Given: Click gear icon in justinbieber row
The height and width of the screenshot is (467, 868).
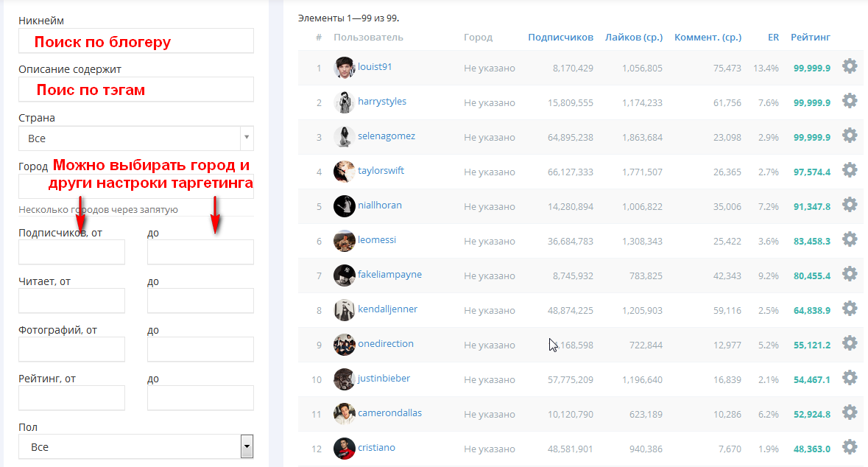Looking at the screenshot, I should (850, 378).
